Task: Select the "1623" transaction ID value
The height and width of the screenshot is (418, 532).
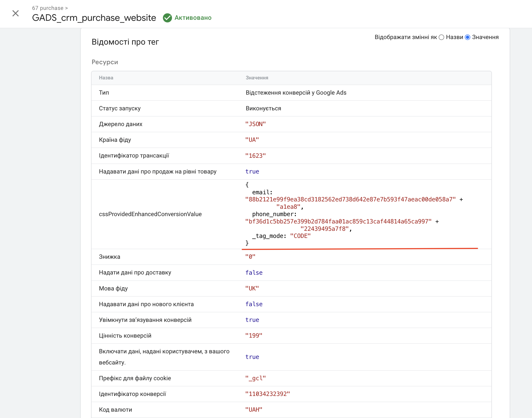Action: 255,156
